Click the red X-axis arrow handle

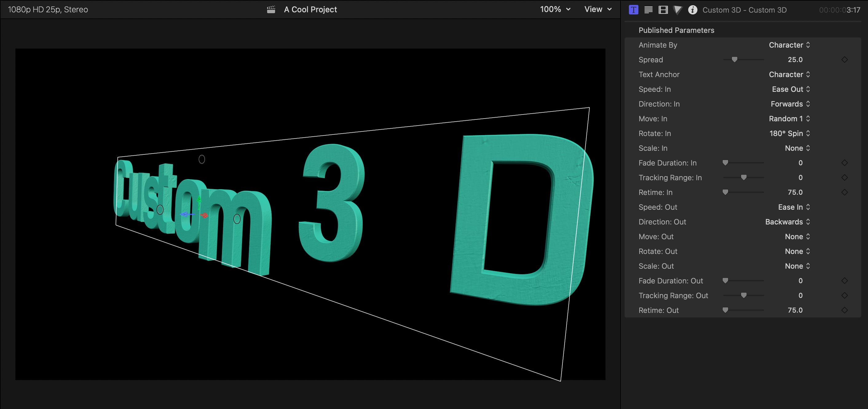[x=204, y=216]
